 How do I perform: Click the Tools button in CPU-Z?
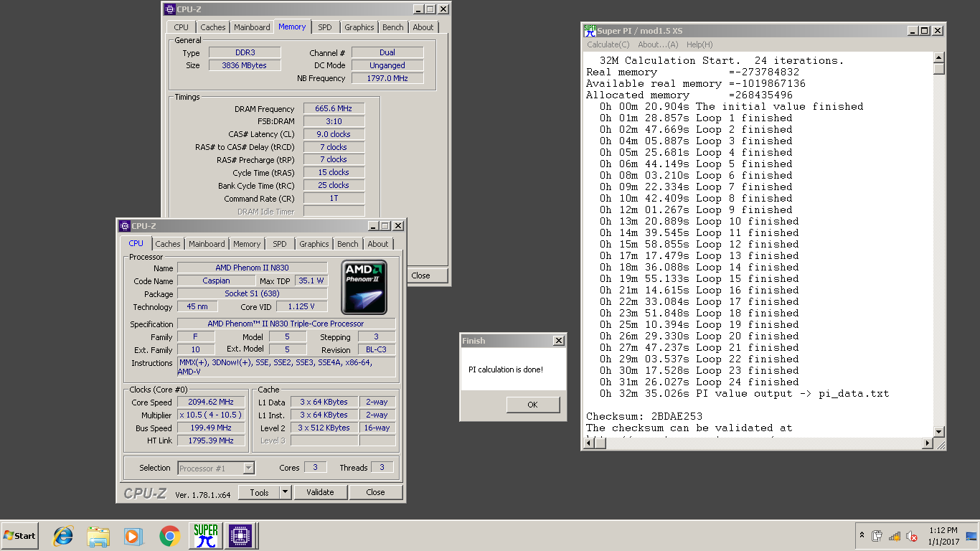coord(260,492)
